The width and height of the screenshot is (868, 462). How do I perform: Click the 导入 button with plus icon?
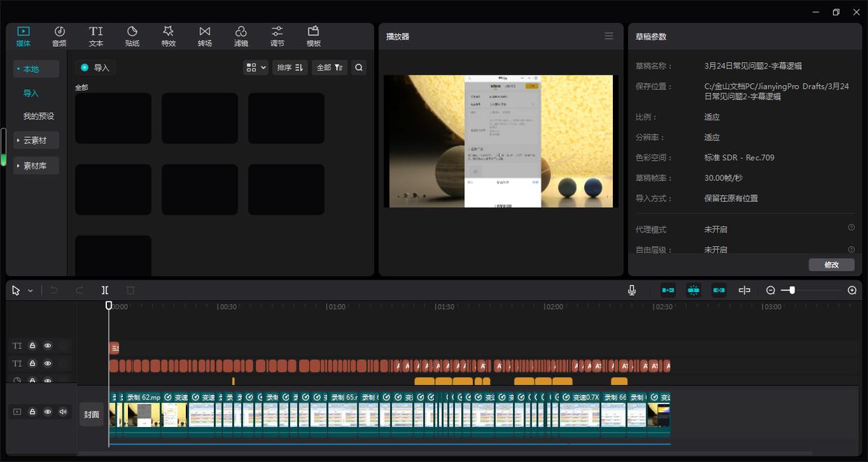click(95, 68)
